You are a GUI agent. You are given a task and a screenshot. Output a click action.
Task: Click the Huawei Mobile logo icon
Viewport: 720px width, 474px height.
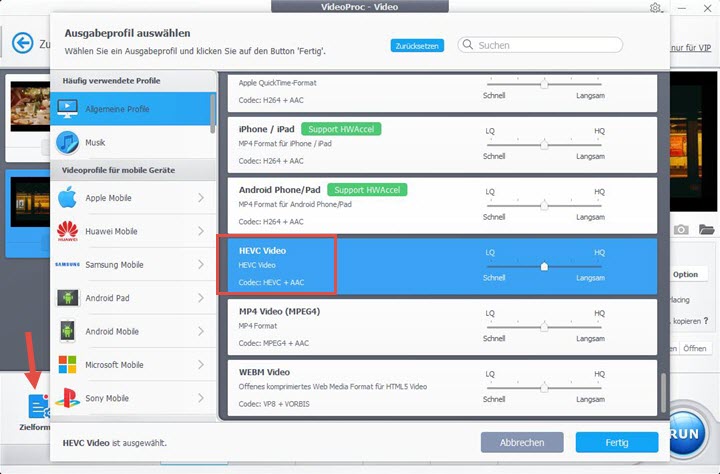(68, 231)
